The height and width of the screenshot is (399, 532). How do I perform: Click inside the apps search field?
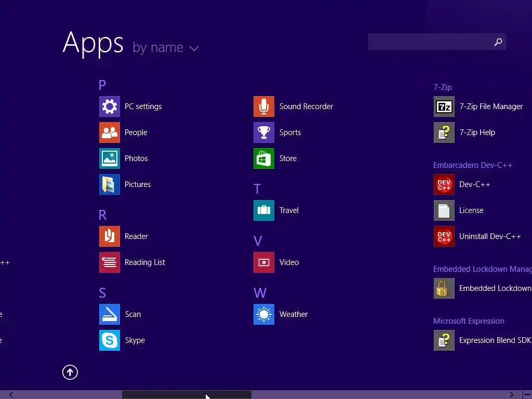click(x=437, y=42)
